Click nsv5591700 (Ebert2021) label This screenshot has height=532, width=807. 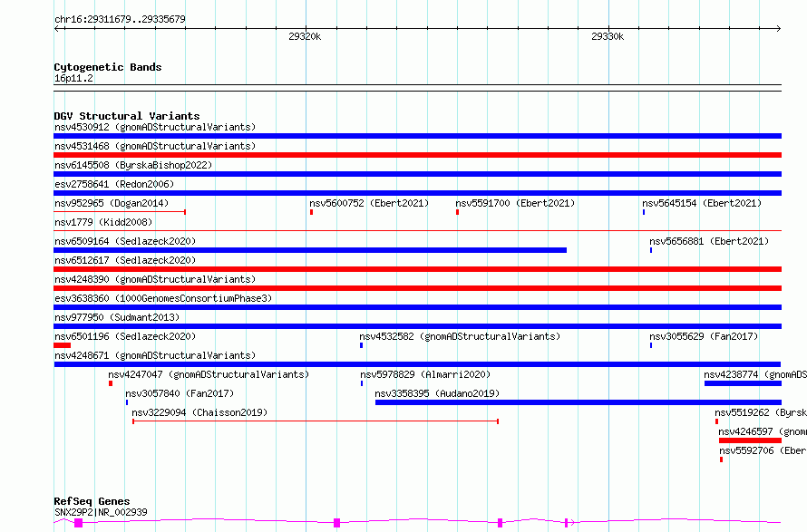tap(515, 203)
